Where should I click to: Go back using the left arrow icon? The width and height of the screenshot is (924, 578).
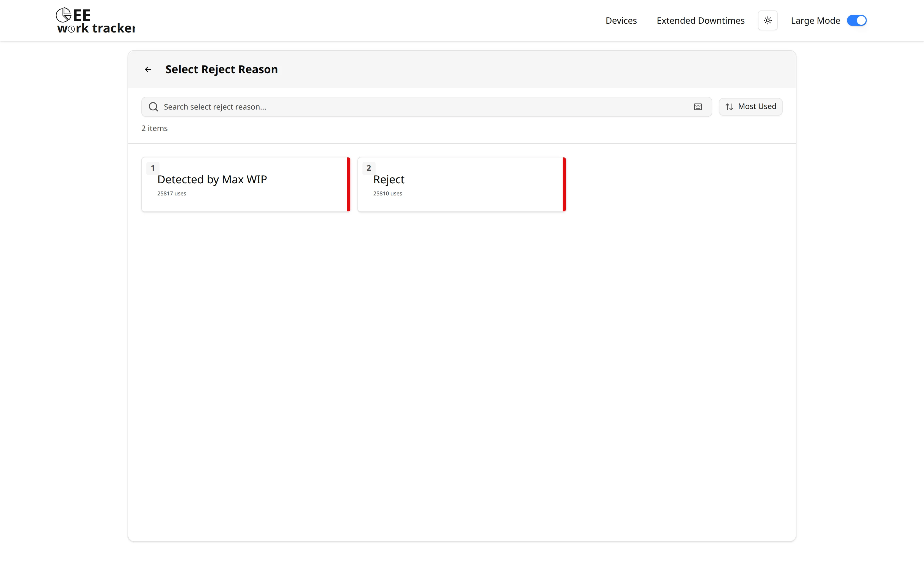[148, 69]
